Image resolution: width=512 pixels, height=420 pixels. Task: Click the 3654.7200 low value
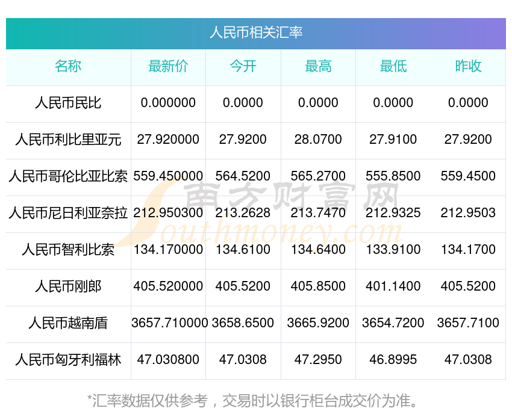click(x=393, y=323)
